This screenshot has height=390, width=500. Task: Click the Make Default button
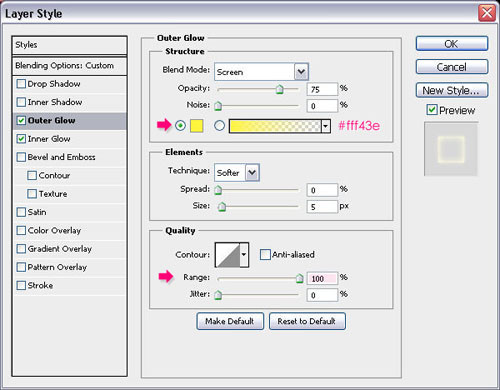230,321
